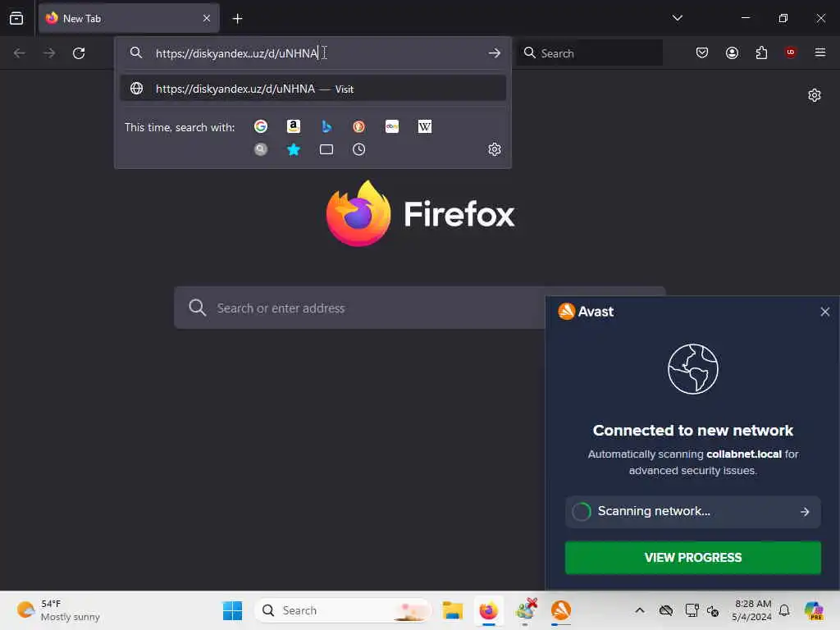Open the taskbar app icon with red X
The image size is (840, 630).
pyautogui.click(x=526, y=610)
